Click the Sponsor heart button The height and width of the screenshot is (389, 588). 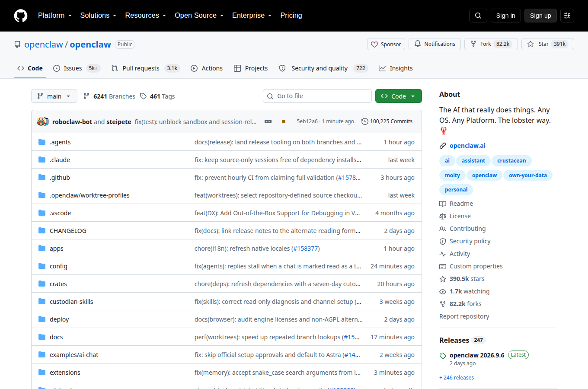[386, 44]
